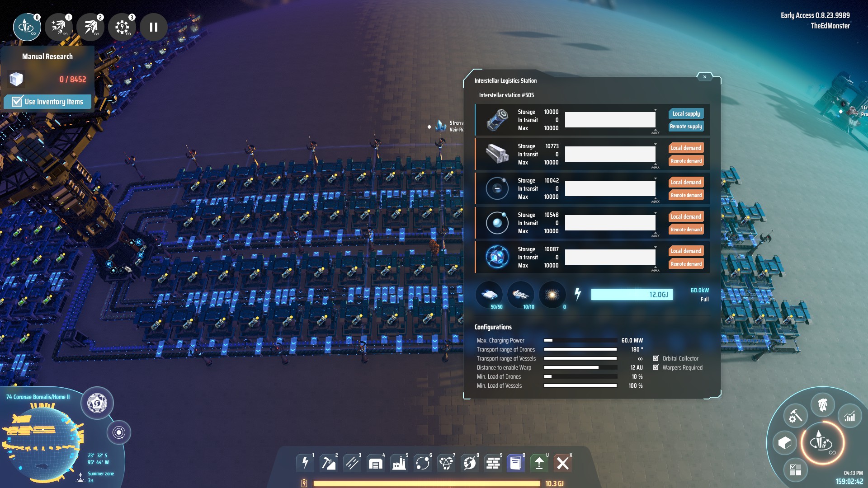Open the Statistics chart panel
This screenshot has width=868, height=488.
[850, 416]
